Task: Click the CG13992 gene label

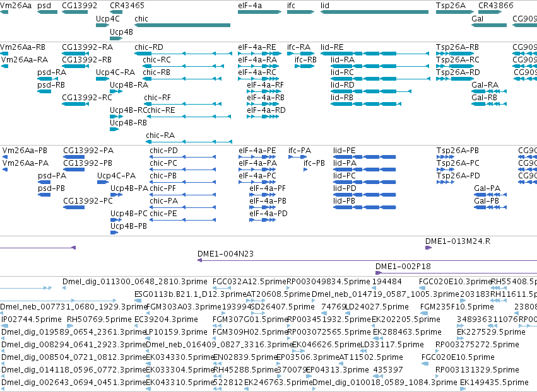Action: (80, 6)
